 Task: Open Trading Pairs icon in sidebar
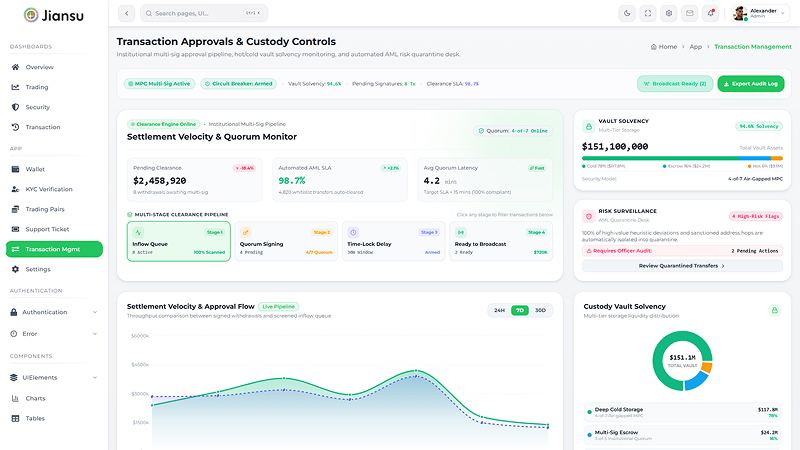click(x=15, y=209)
